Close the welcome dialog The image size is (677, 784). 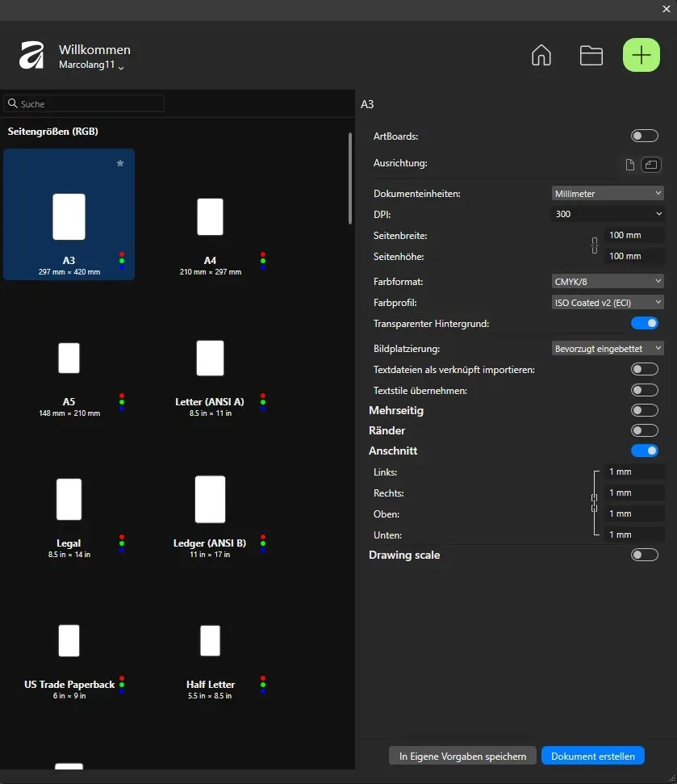click(x=666, y=9)
